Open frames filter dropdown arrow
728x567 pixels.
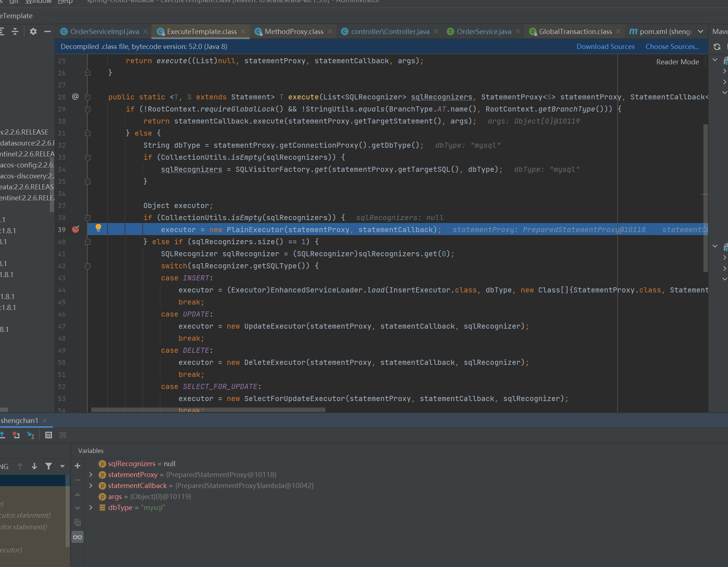(63, 466)
